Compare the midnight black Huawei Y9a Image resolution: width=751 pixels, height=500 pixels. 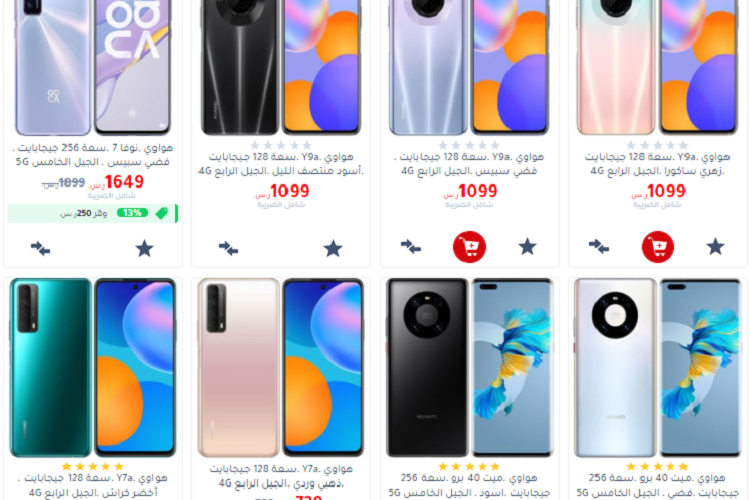tap(228, 249)
